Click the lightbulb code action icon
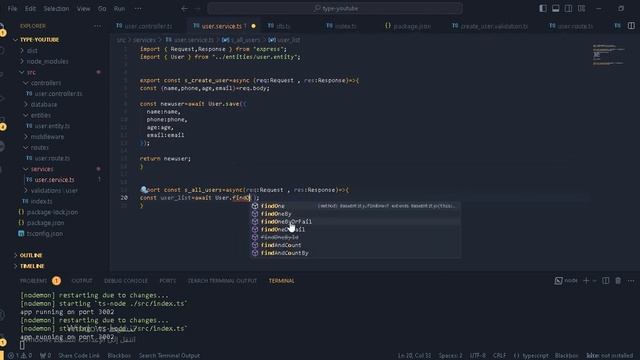 pyautogui.click(x=144, y=190)
